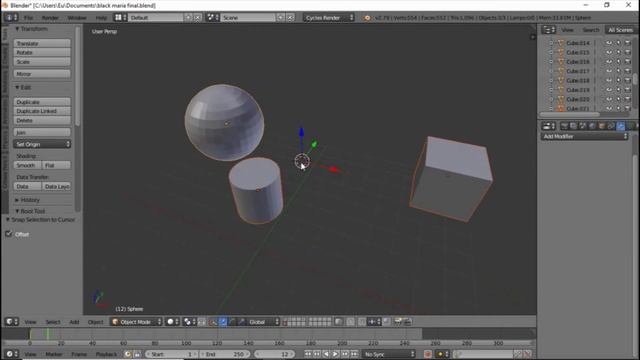Play the animation in reverse
This screenshot has height=360, width=640.
(x=326, y=354)
